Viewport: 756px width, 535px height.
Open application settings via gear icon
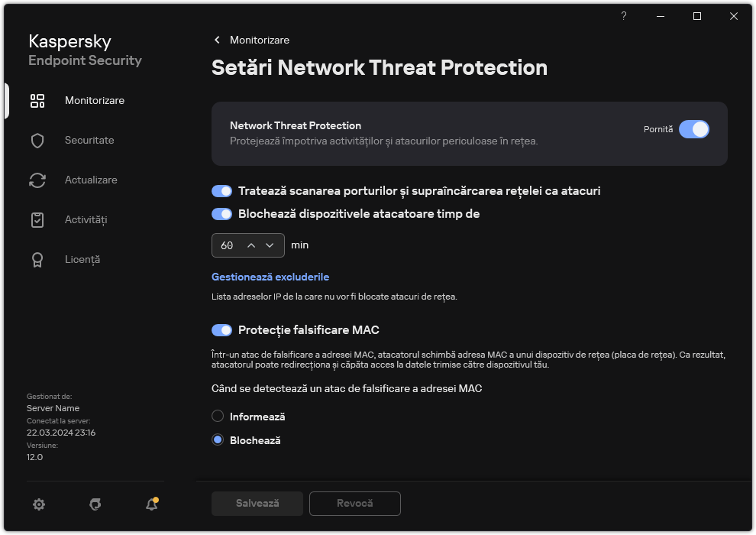point(39,504)
